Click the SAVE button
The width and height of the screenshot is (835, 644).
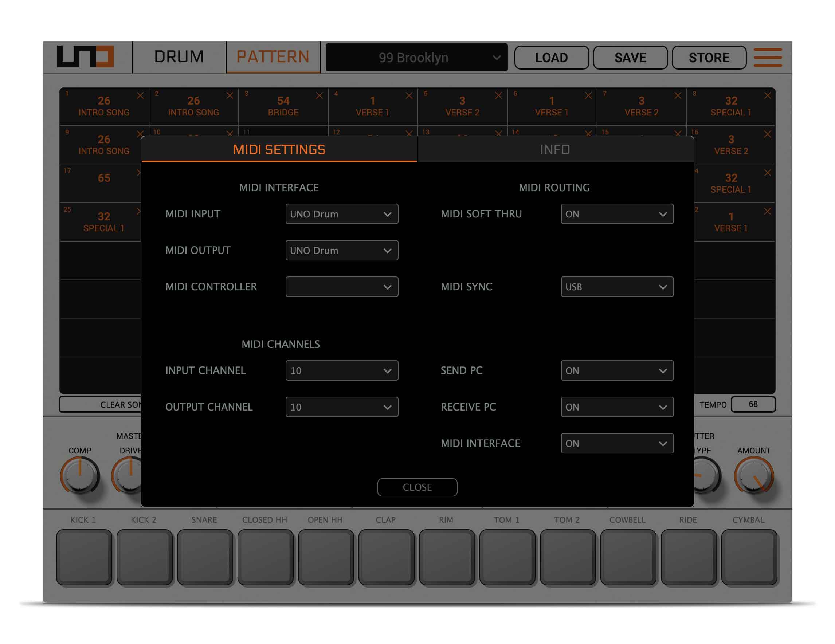click(629, 57)
